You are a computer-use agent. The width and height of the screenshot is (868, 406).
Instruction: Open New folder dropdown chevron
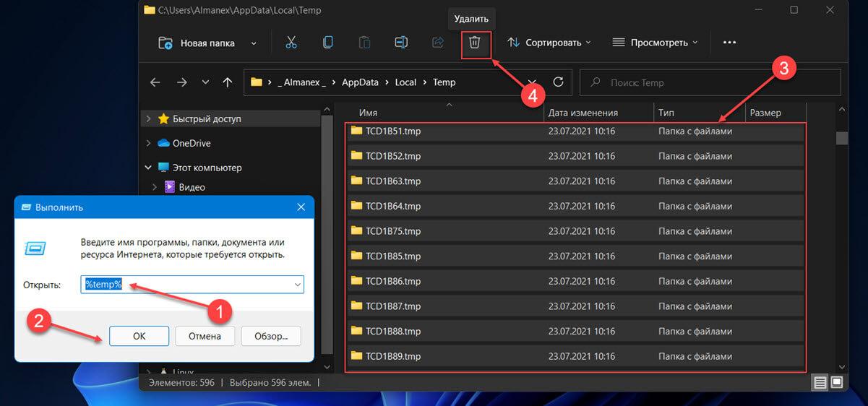click(254, 43)
